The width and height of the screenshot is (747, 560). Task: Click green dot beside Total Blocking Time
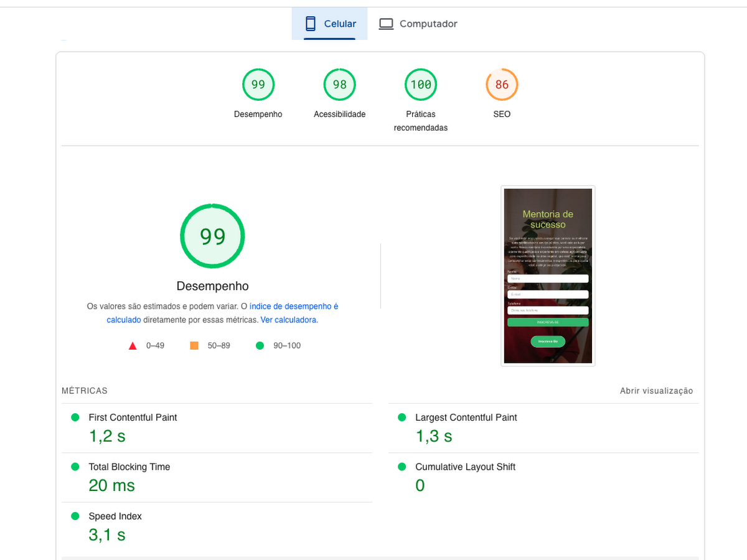(x=75, y=467)
